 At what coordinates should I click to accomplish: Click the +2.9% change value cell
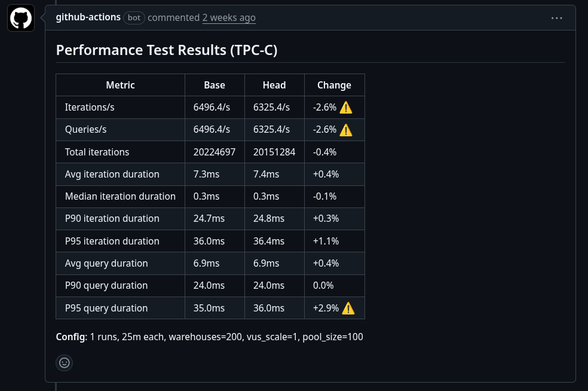[x=326, y=308]
